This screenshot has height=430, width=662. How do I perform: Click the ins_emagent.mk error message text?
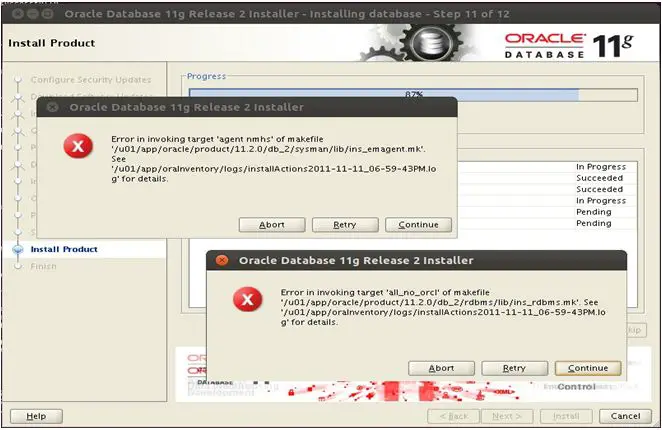point(274,159)
